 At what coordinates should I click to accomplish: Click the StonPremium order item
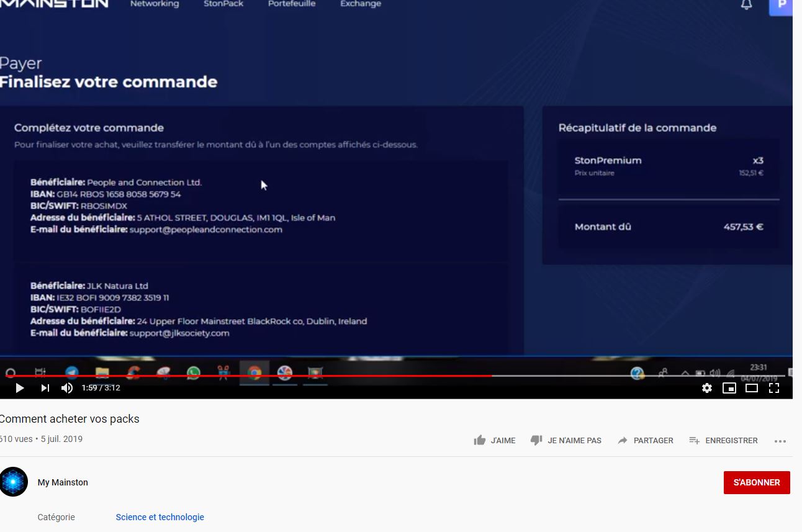click(669, 166)
